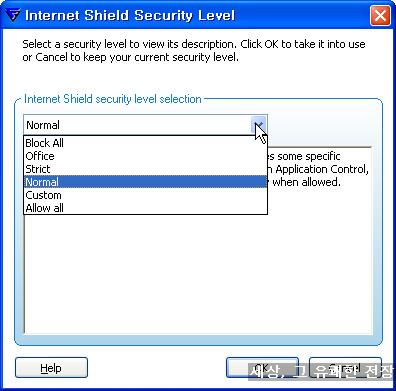Click the combo box field showing Normal
This screenshot has height=391, width=396.
tap(145, 125)
